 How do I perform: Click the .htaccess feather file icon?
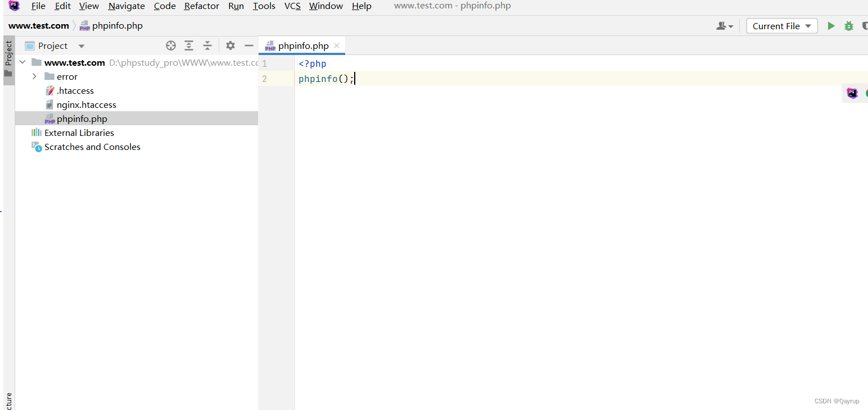(50, 90)
